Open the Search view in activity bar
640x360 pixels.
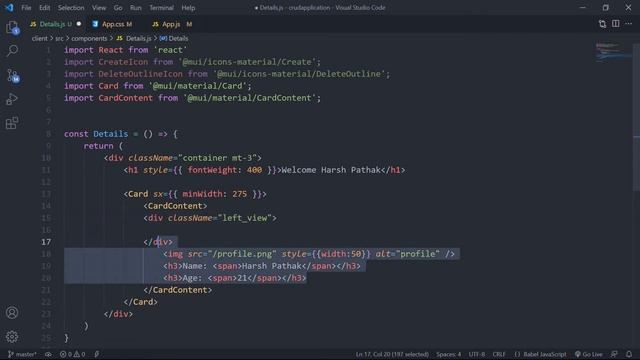click(12, 51)
